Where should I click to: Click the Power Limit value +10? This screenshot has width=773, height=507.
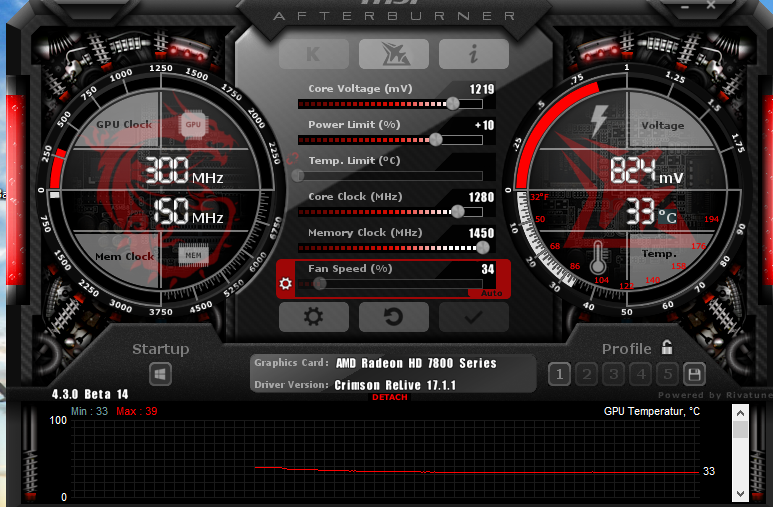(x=485, y=125)
